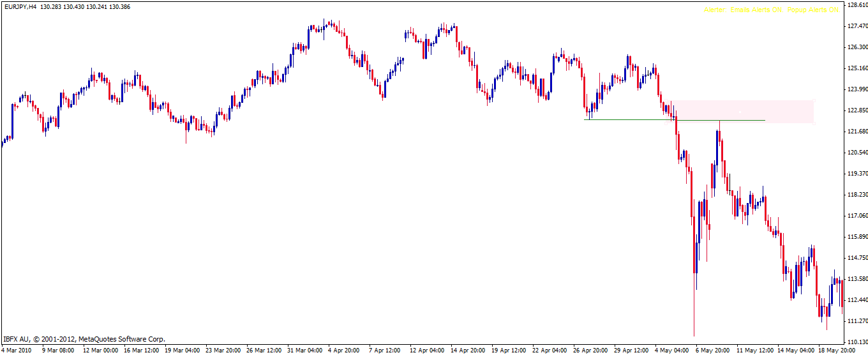The image size is (868, 355).
Task: Click top-right corner handle of pink rectangle
Action: (x=814, y=100)
